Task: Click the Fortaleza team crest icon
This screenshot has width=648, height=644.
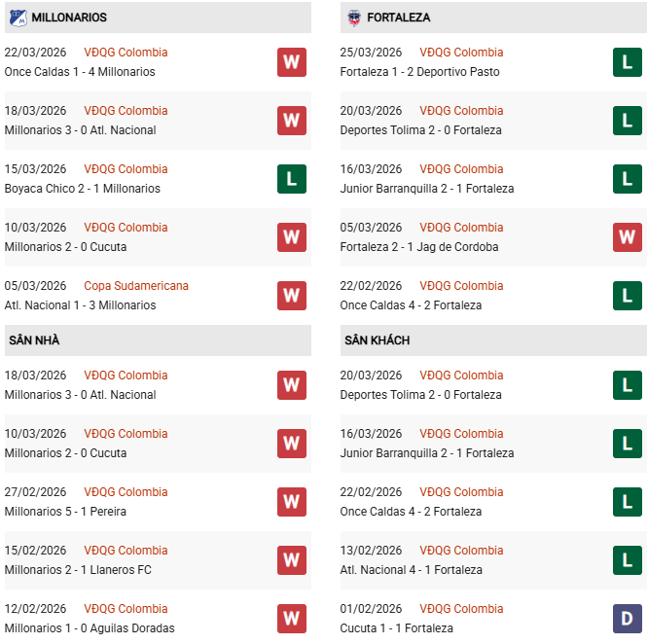Action: (352, 18)
